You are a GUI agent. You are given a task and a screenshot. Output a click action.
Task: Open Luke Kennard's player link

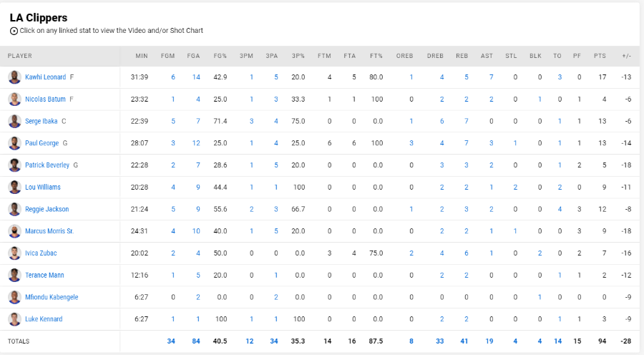coord(44,318)
